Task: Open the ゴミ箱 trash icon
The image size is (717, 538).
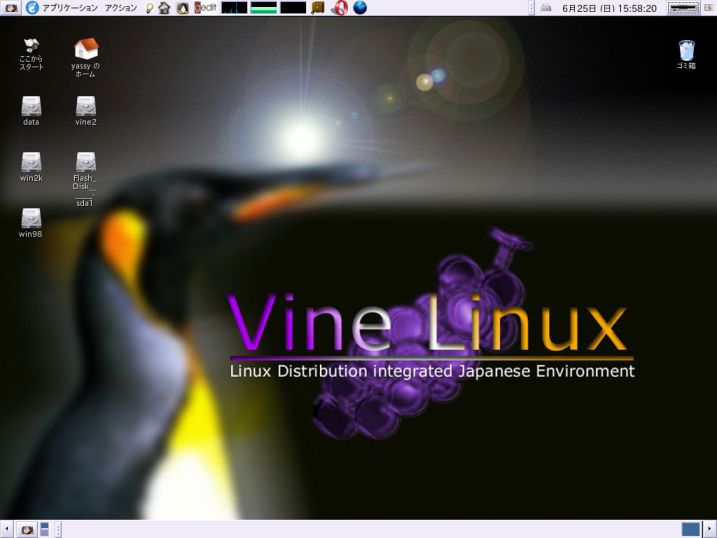Action: click(x=686, y=54)
